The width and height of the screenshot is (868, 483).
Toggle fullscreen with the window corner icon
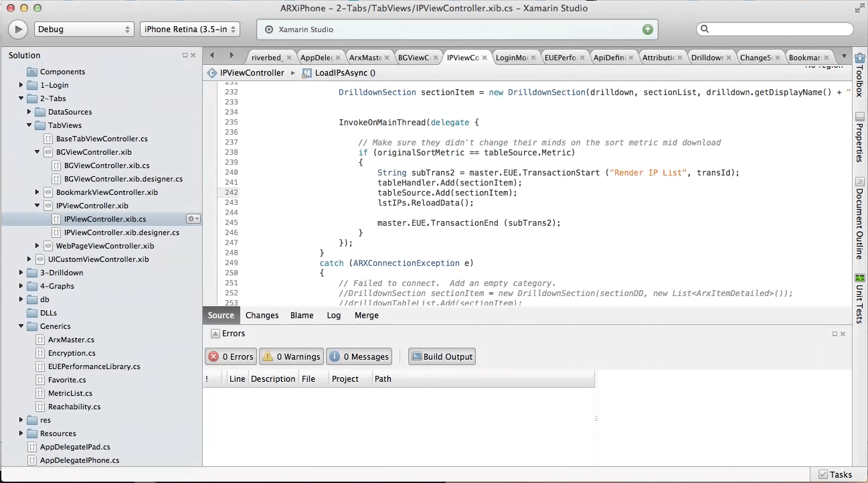859,7
